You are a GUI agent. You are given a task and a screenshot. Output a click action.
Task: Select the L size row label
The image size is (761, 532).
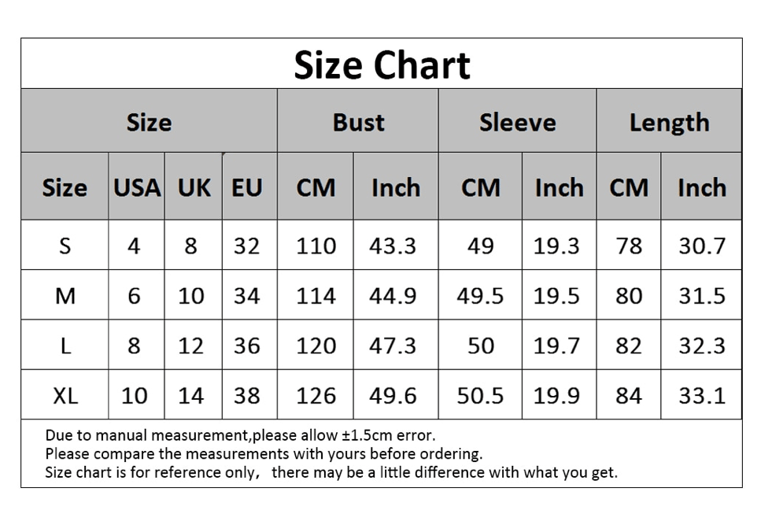65,345
